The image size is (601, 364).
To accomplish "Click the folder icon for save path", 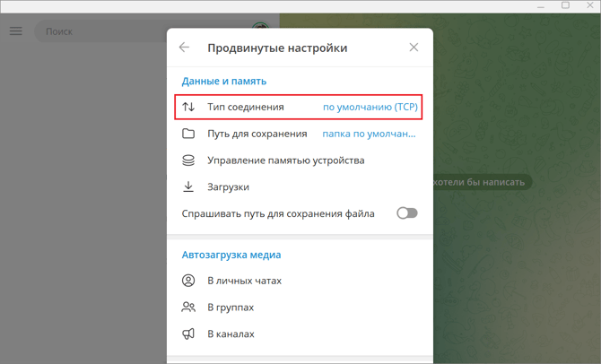I will [188, 134].
